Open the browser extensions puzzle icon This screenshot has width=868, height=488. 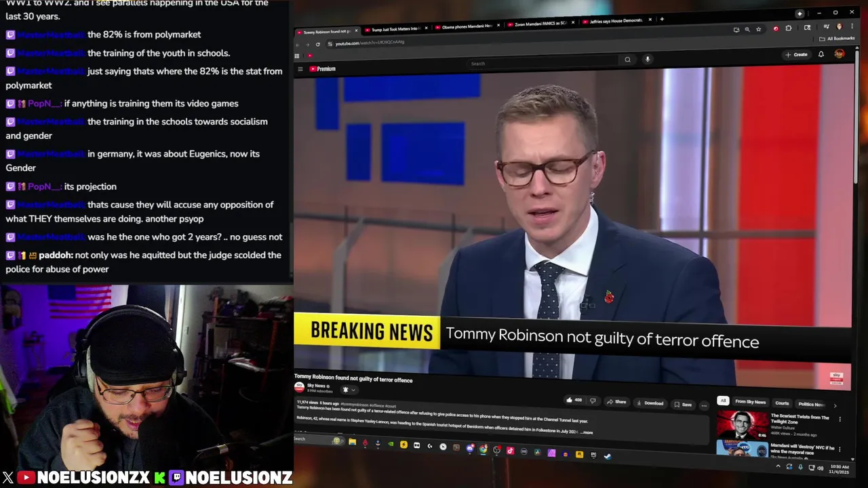click(789, 28)
